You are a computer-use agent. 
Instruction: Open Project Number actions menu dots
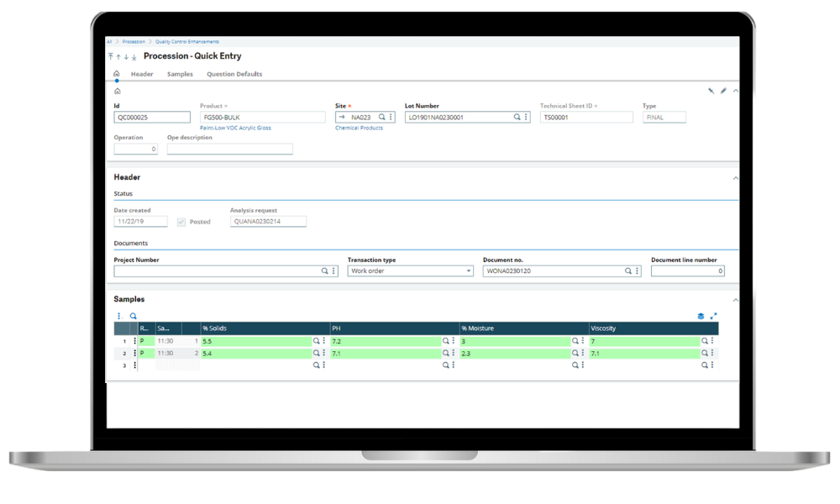pos(333,271)
